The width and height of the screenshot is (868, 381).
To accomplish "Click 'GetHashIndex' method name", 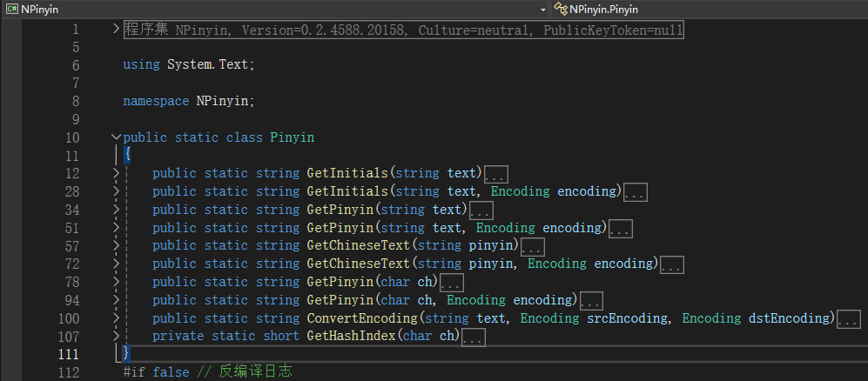I will (x=352, y=336).
